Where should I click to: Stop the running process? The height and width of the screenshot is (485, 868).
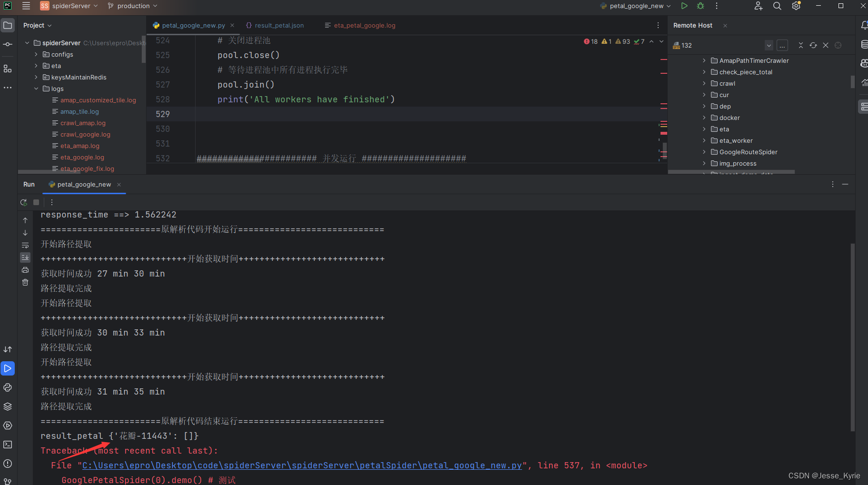(36, 202)
